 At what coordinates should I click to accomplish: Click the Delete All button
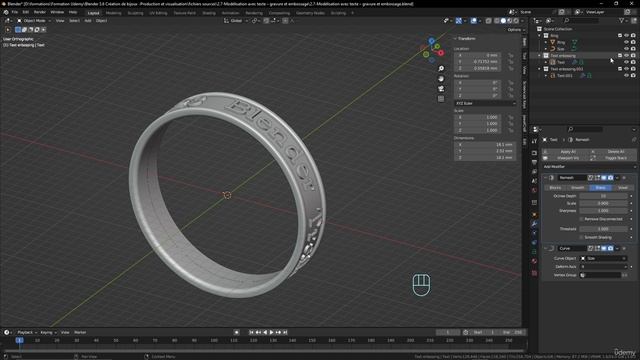613,151
